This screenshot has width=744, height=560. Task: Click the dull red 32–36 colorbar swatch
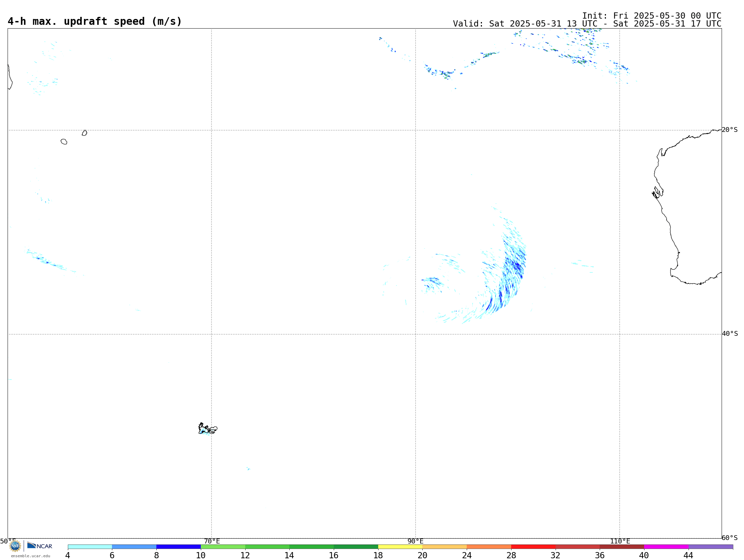coord(578,547)
